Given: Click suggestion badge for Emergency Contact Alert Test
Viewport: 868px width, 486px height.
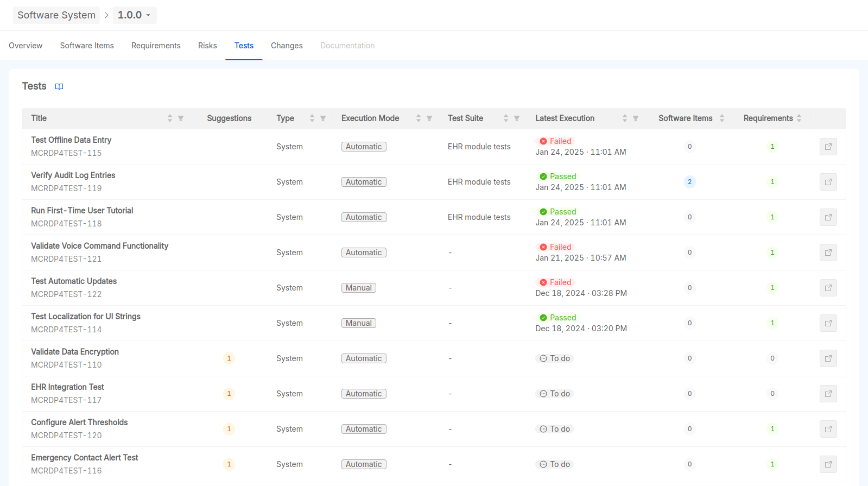Looking at the screenshot, I should [x=229, y=464].
